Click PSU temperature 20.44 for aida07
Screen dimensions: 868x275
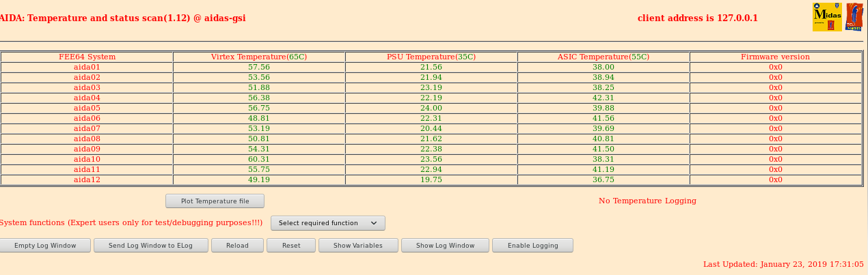coord(431,128)
